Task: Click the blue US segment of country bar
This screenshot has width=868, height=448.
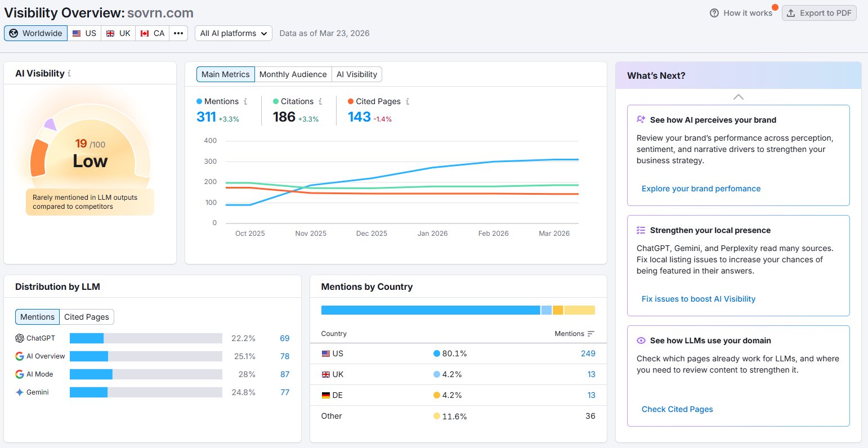Action: (x=431, y=310)
